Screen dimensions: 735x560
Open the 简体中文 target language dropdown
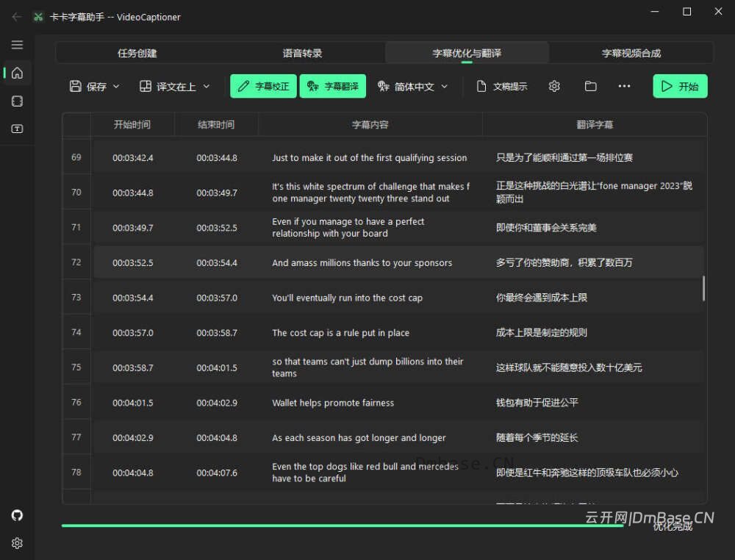[x=413, y=86]
